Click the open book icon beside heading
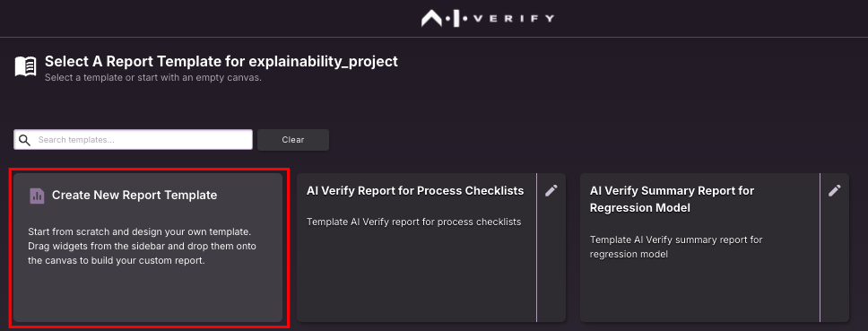Image resolution: width=868 pixels, height=331 pixels. 25,66
